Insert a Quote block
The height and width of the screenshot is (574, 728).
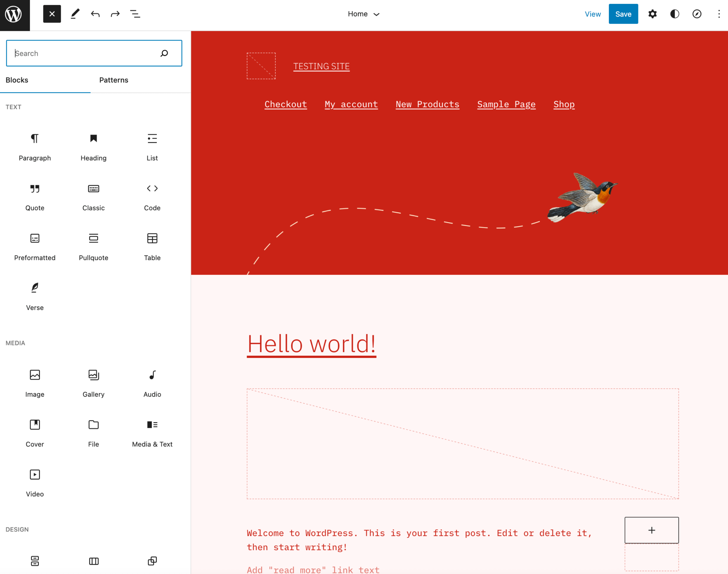pyautogui.click(x=35, y=197)
